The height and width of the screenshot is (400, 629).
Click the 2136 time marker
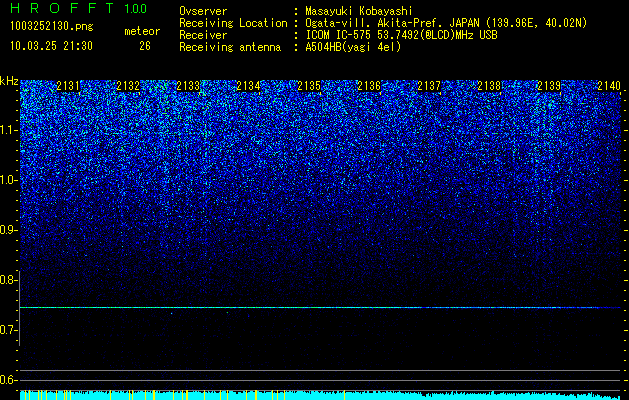369,86
